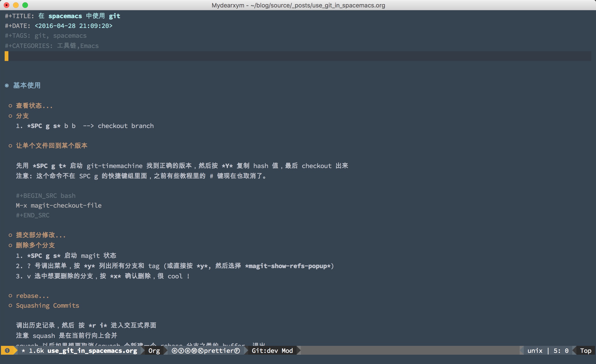Click the Git:dev version control segment
This screenshot has width=596, height=364.
[265, 351]
